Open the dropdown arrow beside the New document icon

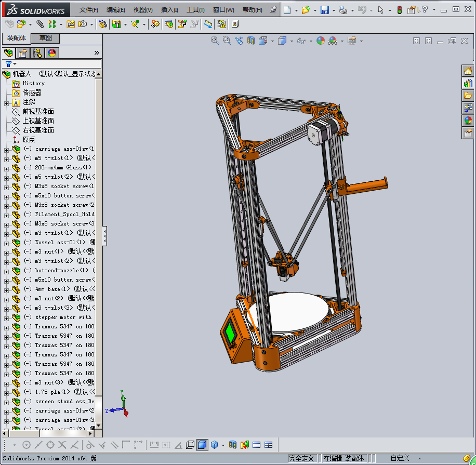click(296, 10)
